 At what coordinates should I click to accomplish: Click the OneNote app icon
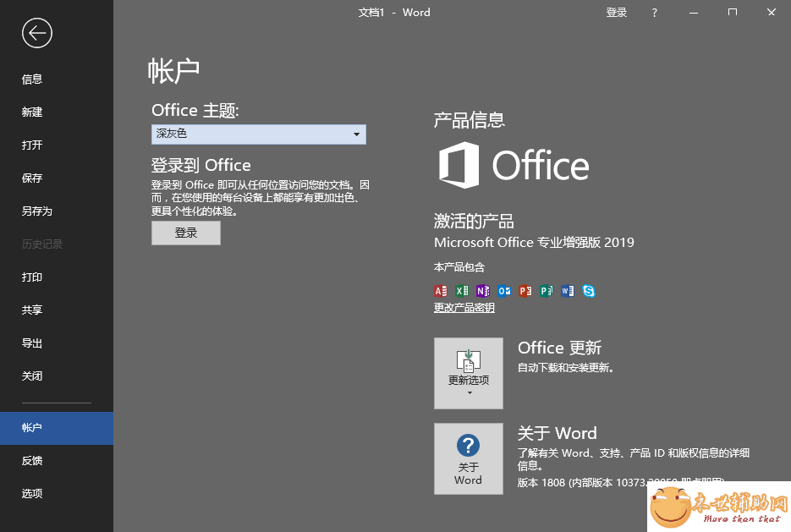(483, 291)
